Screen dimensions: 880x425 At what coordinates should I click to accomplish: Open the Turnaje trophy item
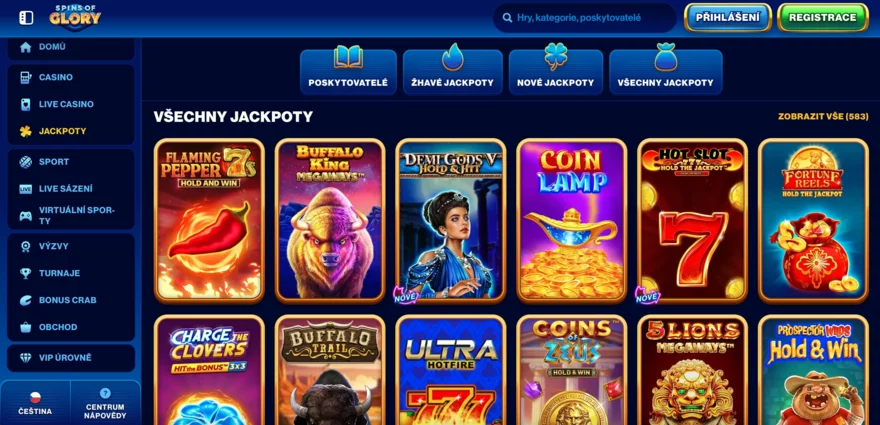(71, 273)
